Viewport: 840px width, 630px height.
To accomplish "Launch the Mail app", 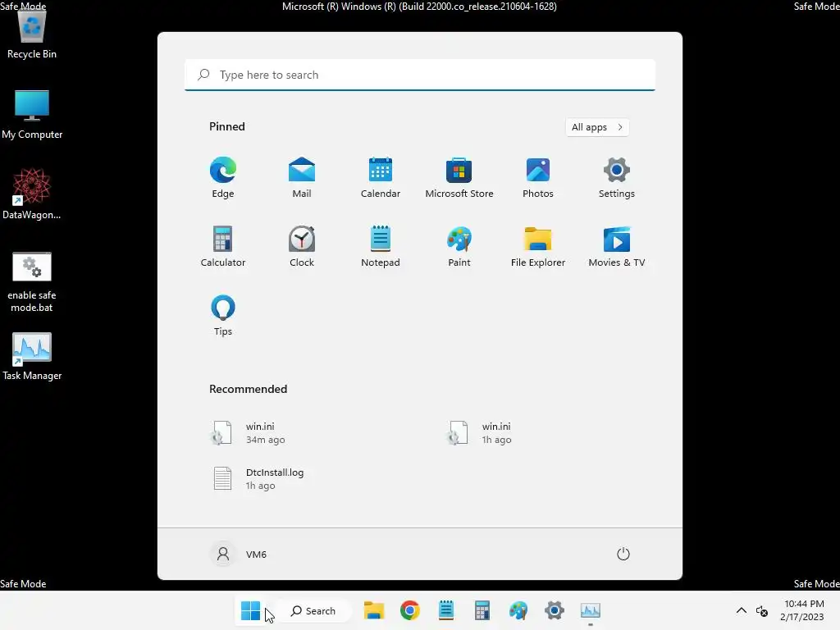I will [302, 177].
